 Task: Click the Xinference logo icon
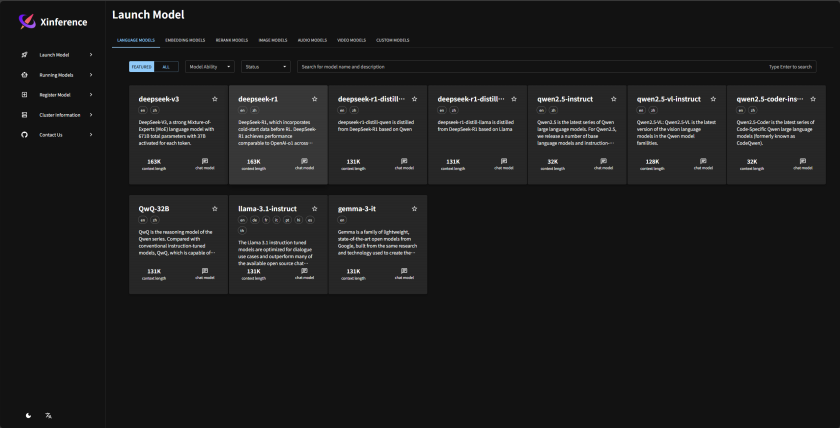pos(27,21)
